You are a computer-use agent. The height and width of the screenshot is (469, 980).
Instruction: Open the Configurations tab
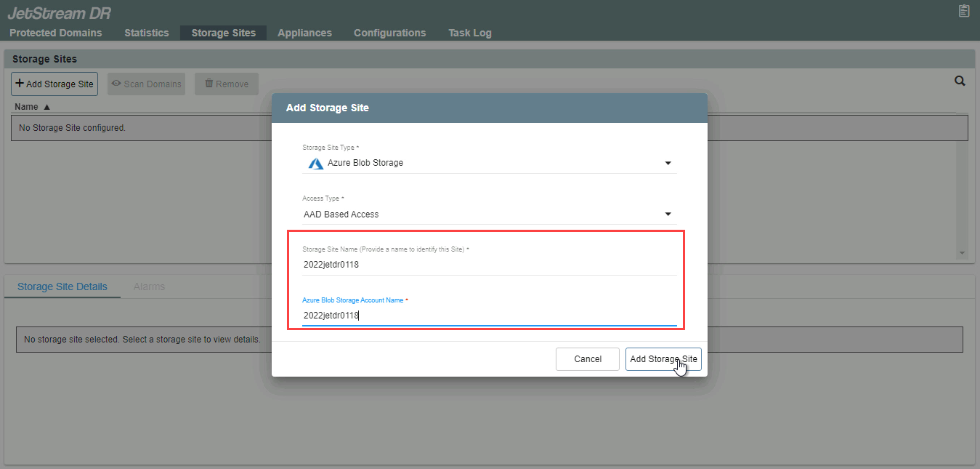[389, 33]
